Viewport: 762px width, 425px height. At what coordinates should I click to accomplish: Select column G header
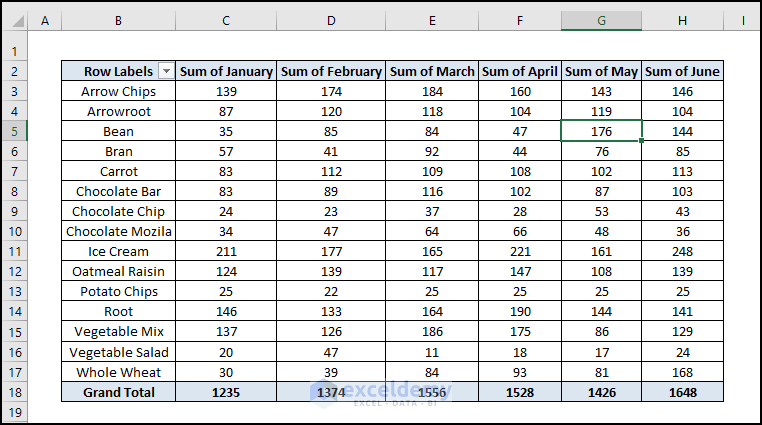tap(601, 21)
